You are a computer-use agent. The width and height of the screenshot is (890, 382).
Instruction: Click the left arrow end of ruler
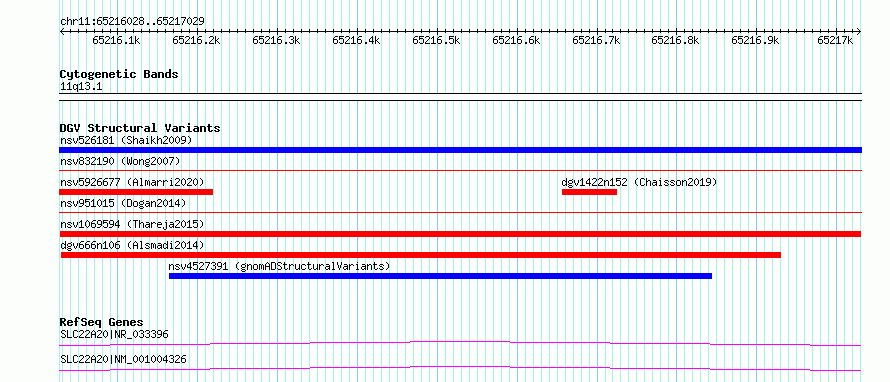62,31
